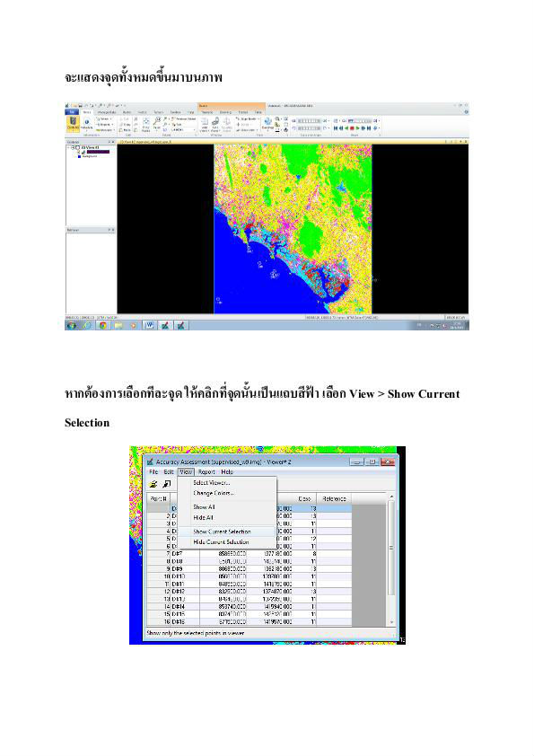534x756 pixels.
Task: Click the Accuracy Assessment table vertical scrollbar
Action: click(x=391, y=558)
